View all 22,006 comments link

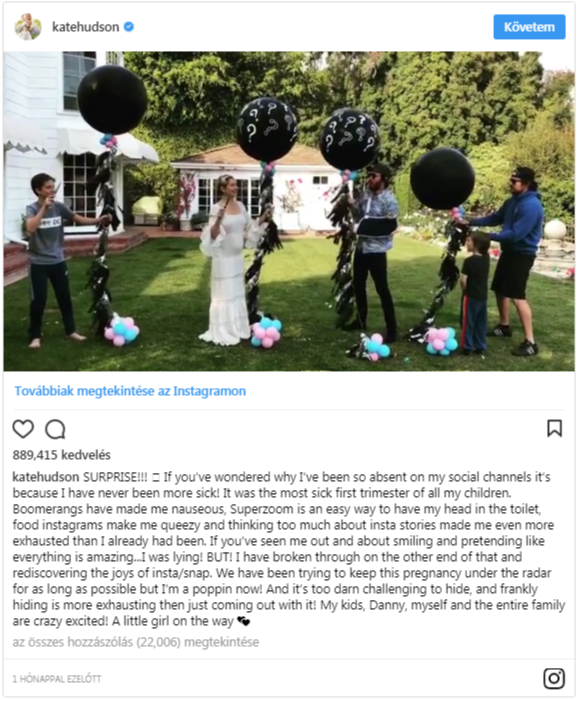coord(136,642)
